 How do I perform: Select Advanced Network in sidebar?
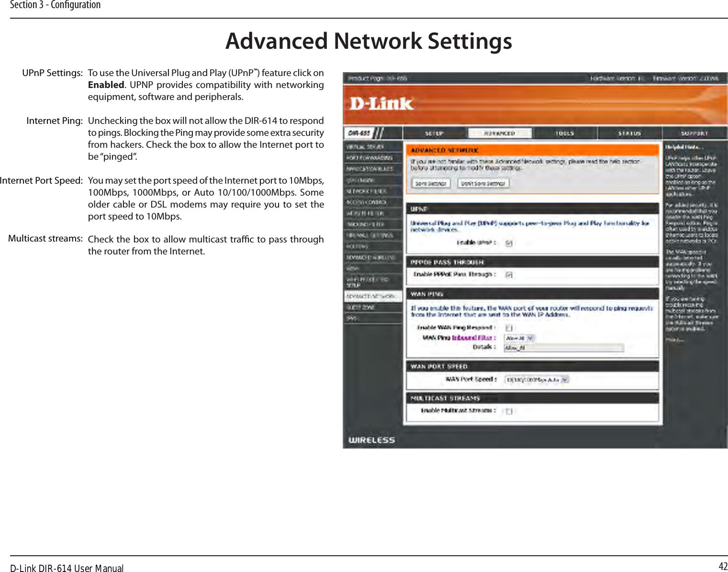click(x=373, y=297)
